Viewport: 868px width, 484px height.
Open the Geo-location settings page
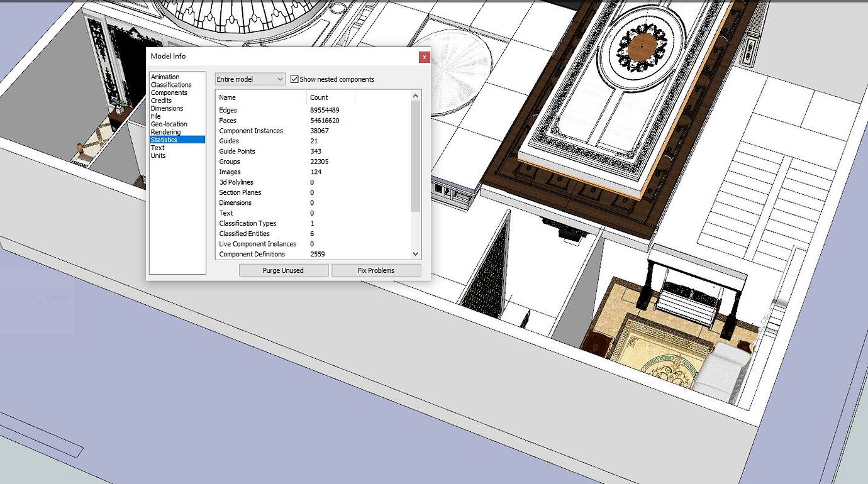tap(169, 123)
